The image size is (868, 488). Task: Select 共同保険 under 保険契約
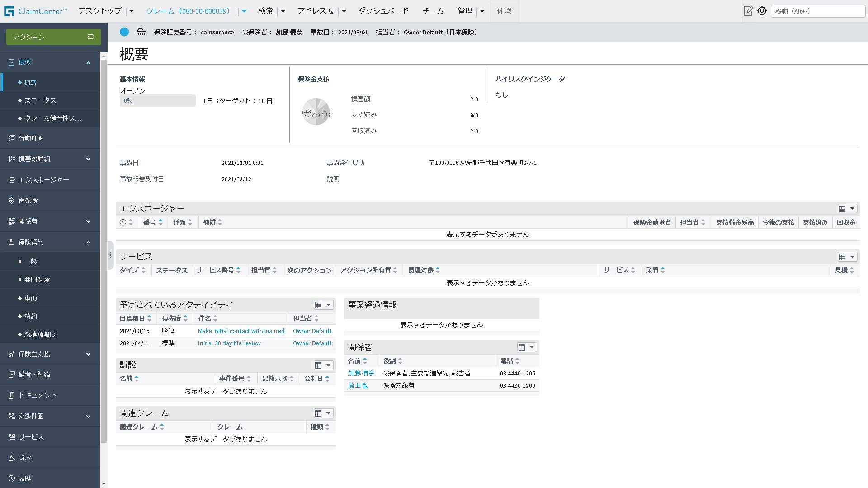(x=37, y=280)
